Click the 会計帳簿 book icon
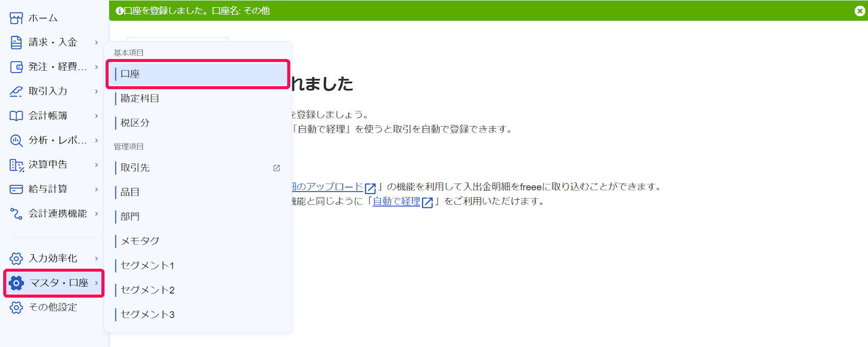The width and height of the screenshot is (868, 347). (x=16, y=116)
